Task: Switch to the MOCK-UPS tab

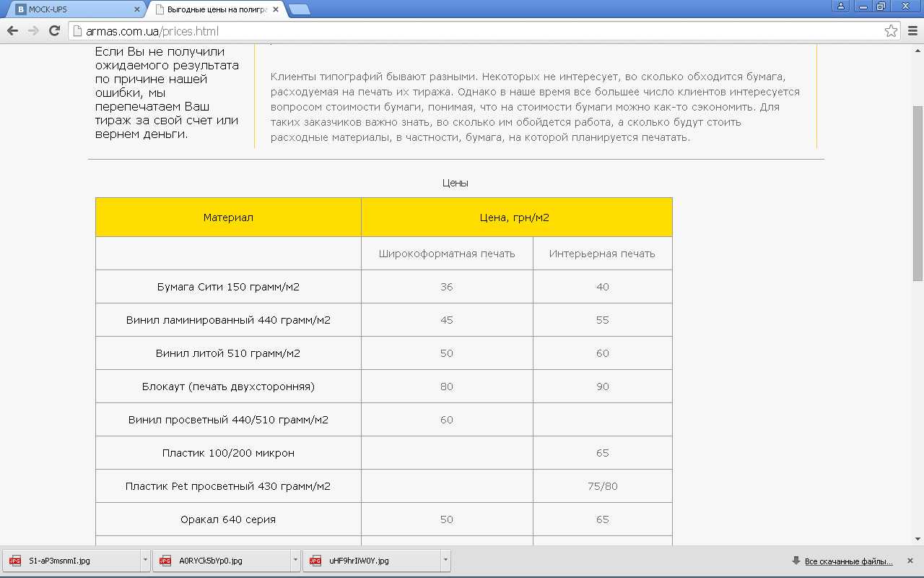Action: pyautogui.click(x=76, y=9)
